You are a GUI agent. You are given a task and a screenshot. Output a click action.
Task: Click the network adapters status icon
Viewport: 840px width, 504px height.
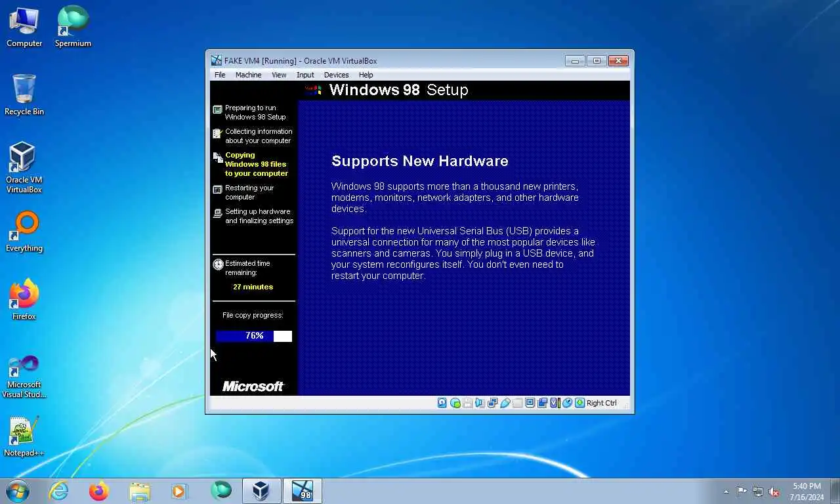[492, 403]
